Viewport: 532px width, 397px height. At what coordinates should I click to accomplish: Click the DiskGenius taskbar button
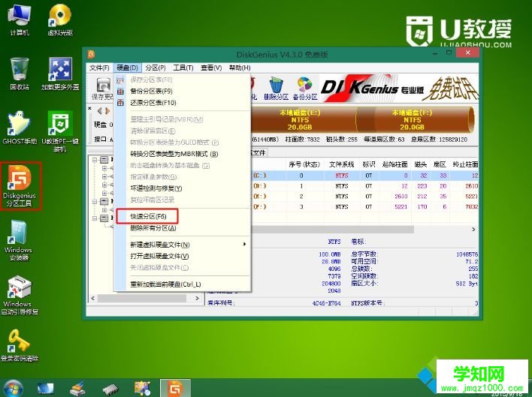(x=175, y=388)
